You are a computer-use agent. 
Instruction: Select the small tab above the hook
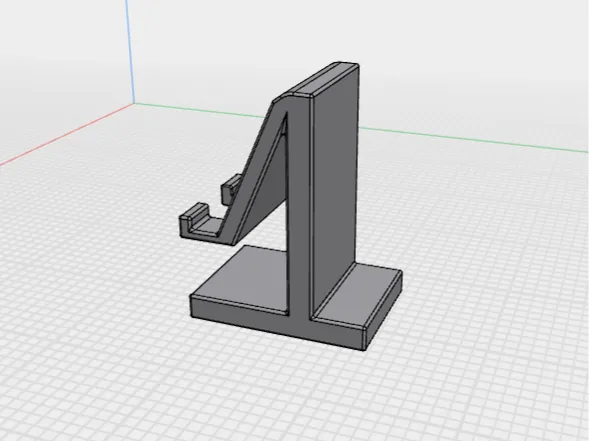pos(230,188)
